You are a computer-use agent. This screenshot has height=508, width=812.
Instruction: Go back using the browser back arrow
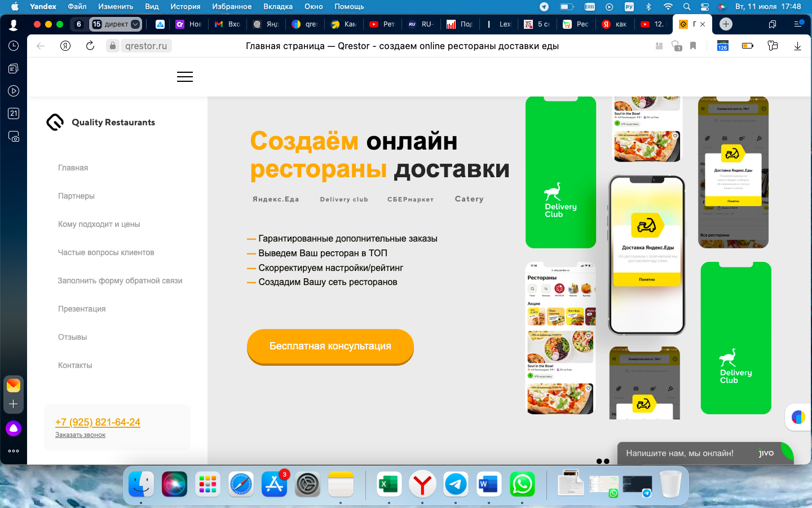coord(41,46)
